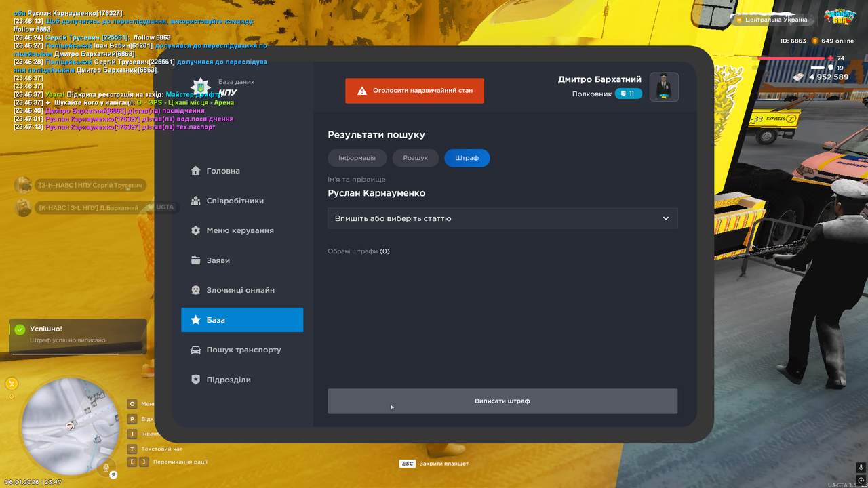
Task: Click the Ukraine GTA server logo
Action: (x=839, y=16)
